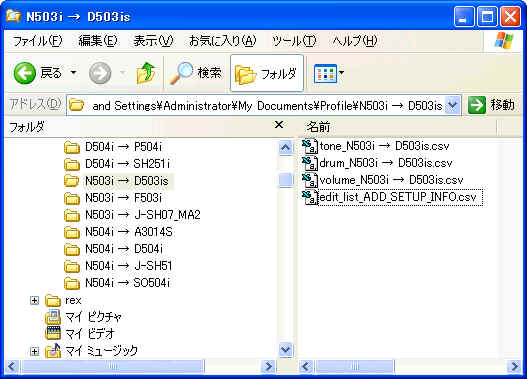Click the green Back arrow icon
Image resolution: width=527 pixels, height=379 pixels.
(25, 73)
